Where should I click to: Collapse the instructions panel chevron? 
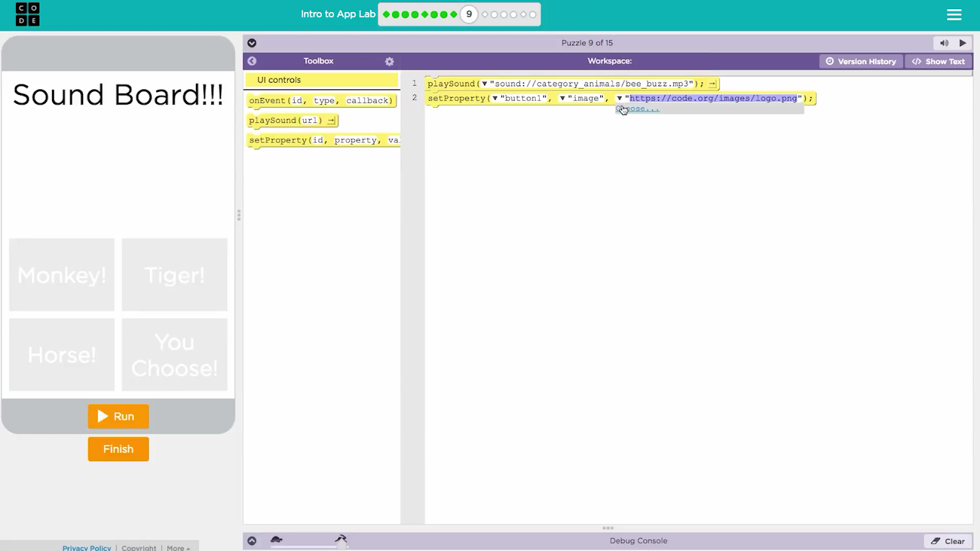[x=252, y=43]
